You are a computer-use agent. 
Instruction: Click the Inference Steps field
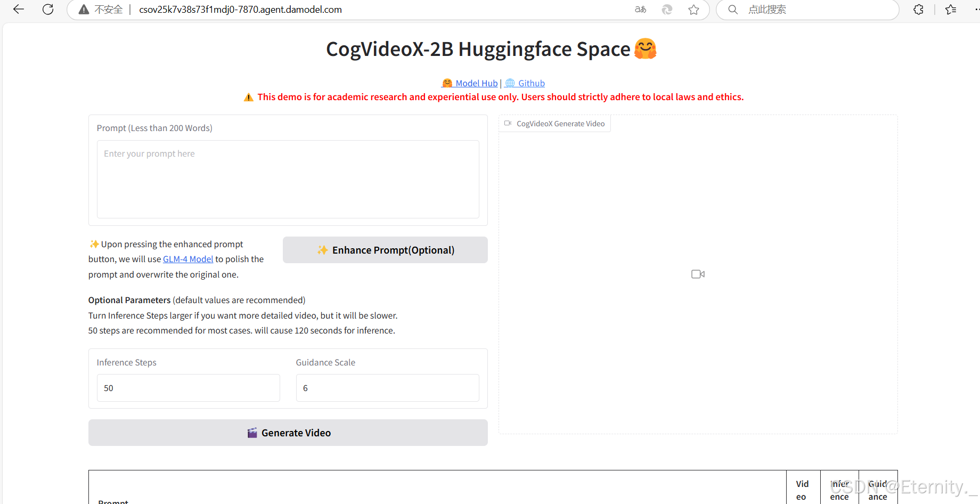tap(189, 388)
